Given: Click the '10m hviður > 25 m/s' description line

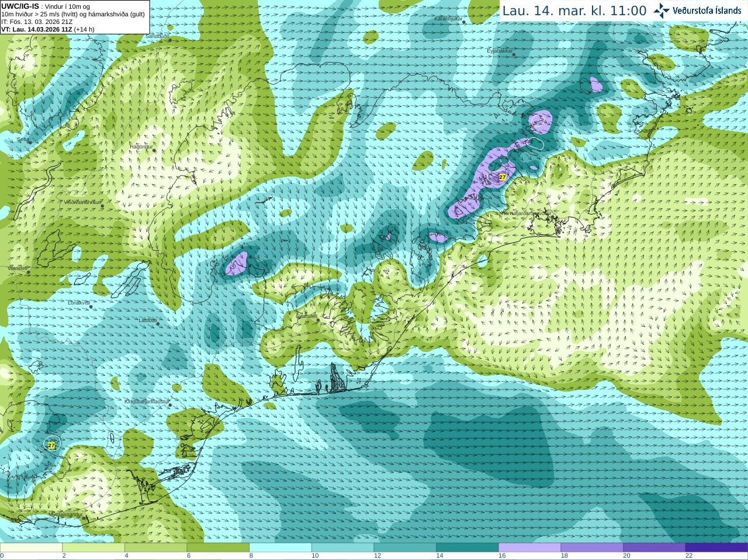Looking at the screenshot, I should 73,14.
